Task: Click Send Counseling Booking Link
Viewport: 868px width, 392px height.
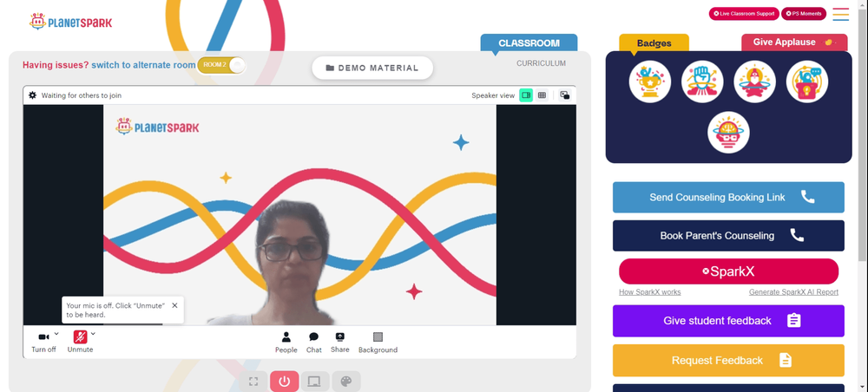Action: 728,198
